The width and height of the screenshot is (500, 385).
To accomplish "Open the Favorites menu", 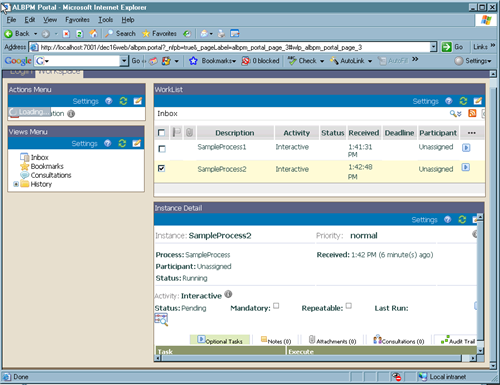I will (77, 20).
